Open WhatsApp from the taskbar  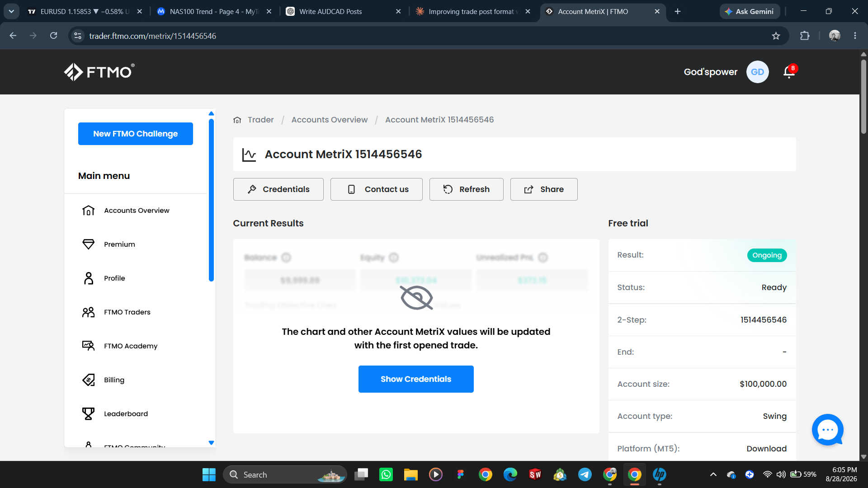click(386, 474)
